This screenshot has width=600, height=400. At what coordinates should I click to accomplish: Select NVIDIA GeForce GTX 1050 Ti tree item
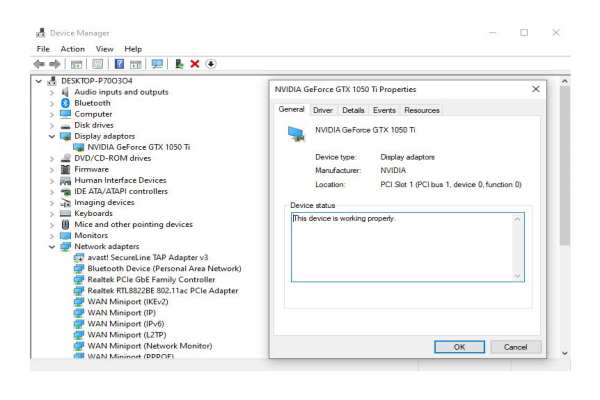(139, 147)
